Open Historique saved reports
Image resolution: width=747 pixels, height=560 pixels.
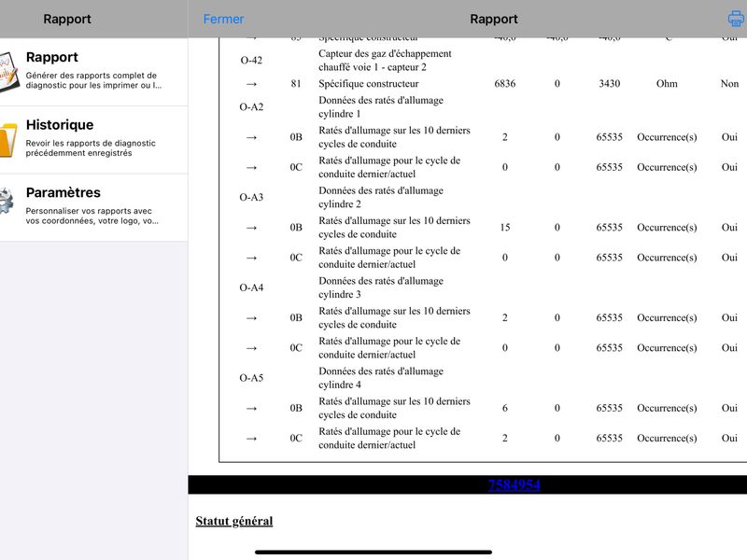point(94,139)
